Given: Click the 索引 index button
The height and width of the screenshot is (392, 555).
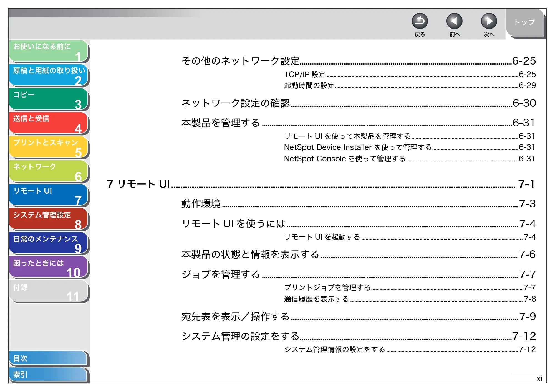Looking at the screenshot, I should (49, 375).
